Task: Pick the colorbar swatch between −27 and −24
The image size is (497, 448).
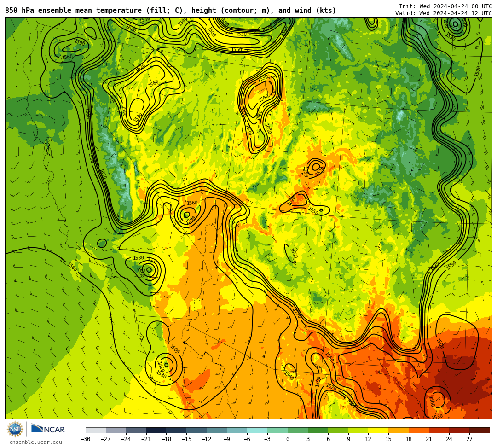Action: [x=116, y=430]
